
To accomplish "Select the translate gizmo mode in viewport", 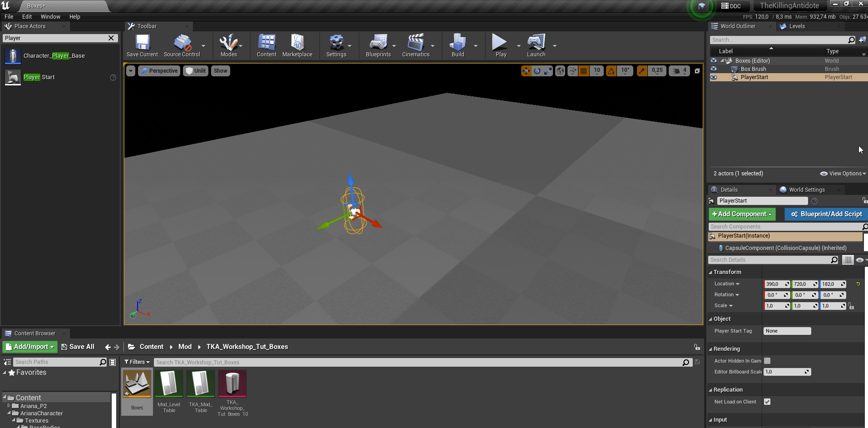I will pos(526,71).
